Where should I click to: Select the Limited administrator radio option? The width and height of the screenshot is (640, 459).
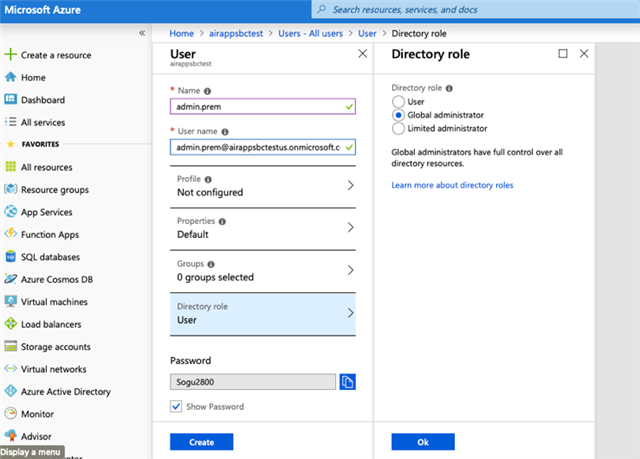398,129
